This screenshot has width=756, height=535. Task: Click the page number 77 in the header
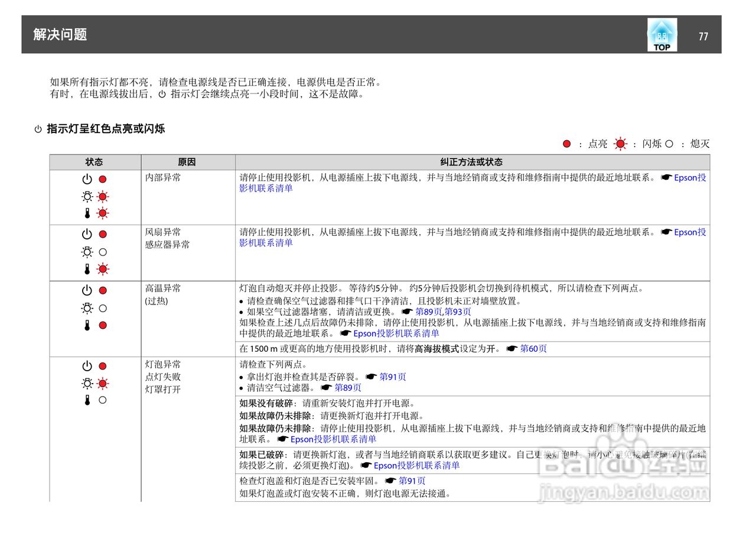coord(703,35)
